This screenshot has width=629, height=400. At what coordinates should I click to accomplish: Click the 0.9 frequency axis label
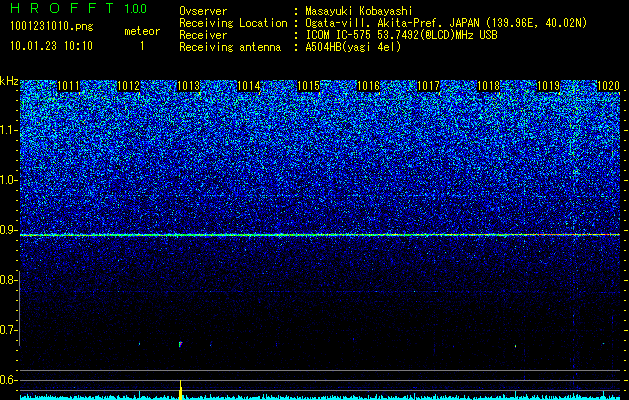tap(9, 230)
